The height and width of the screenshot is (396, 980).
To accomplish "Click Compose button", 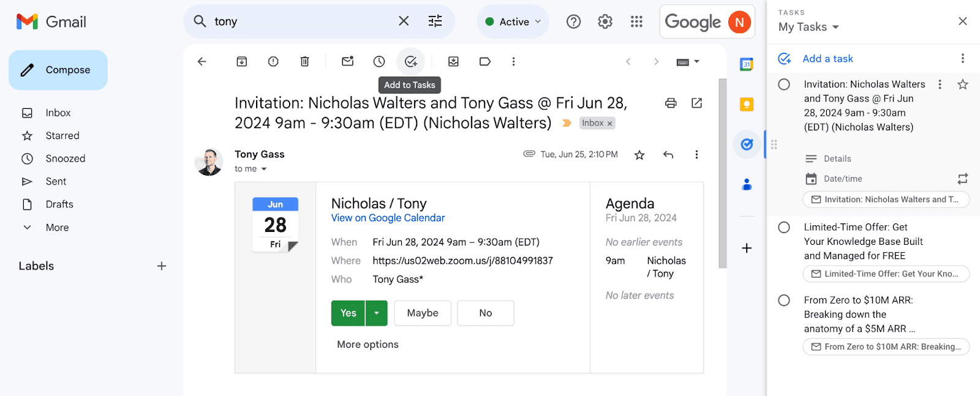I will coord(58,70).
